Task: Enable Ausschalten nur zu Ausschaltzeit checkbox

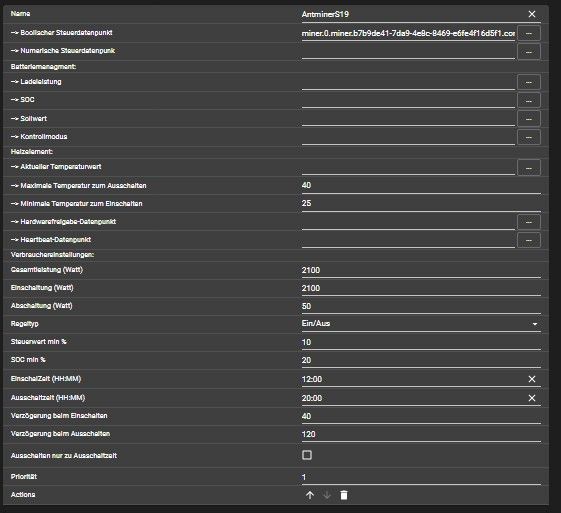Action: 307,455
